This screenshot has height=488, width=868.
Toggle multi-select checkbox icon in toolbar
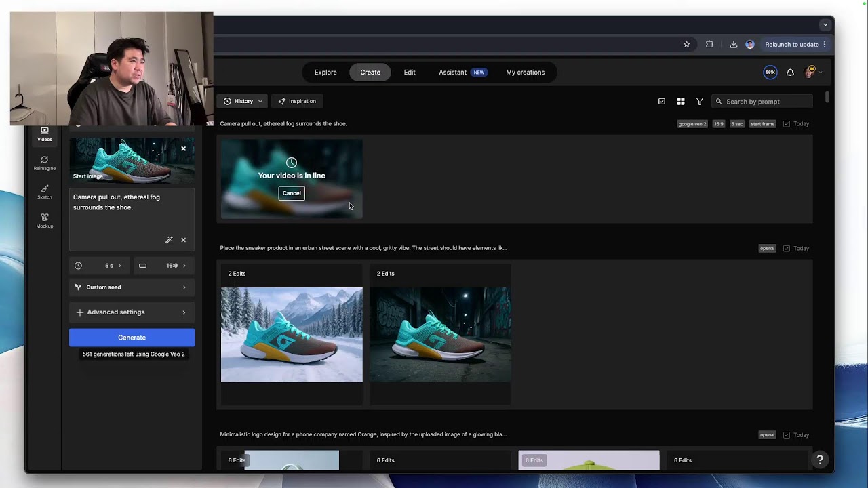point(662,102)
